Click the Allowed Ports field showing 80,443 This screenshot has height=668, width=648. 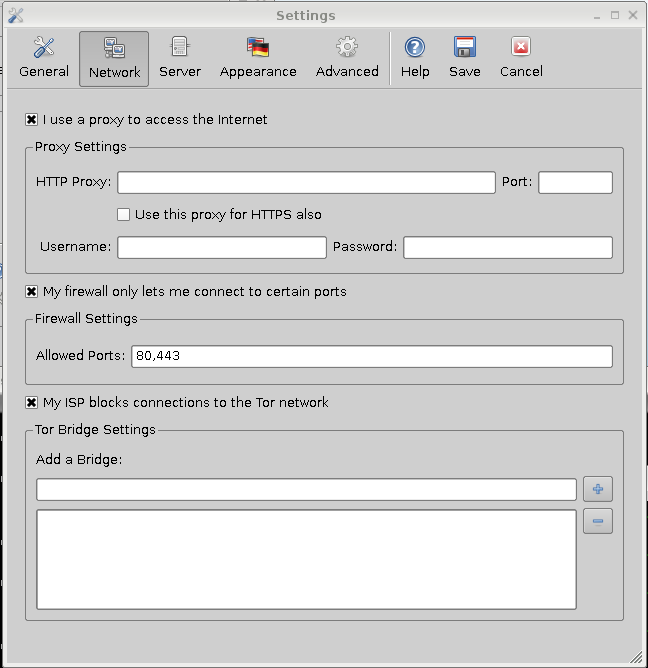point(372,357)
